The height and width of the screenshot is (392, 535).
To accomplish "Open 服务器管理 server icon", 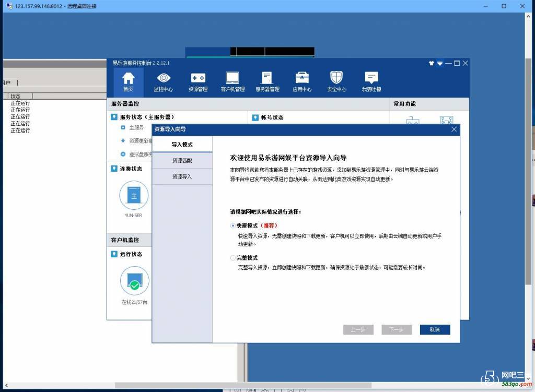I will tap(267, 82).
